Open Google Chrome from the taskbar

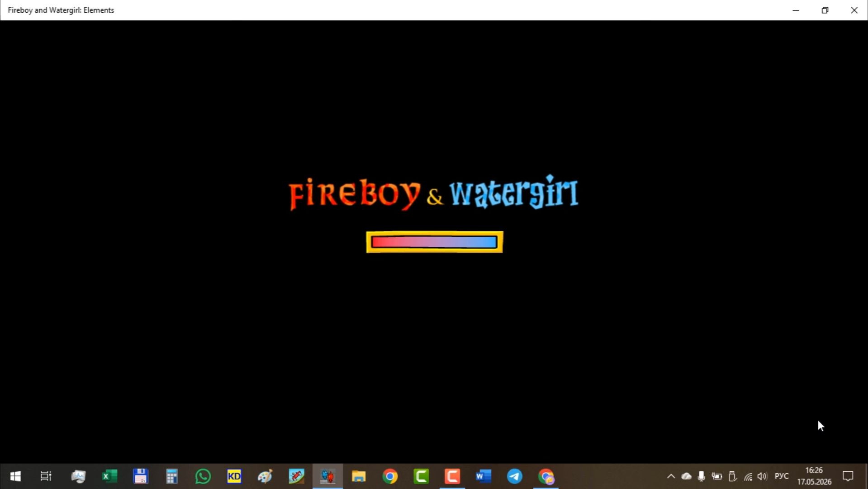click(x=390, y=476)
